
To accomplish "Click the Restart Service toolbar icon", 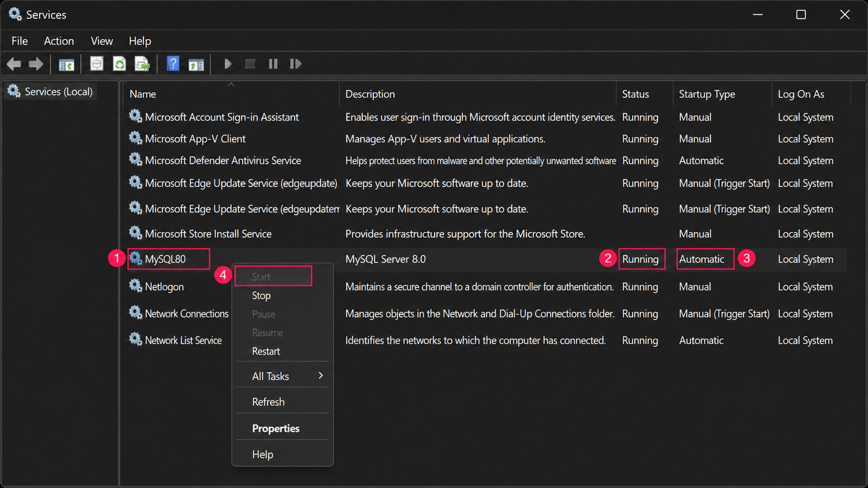I will point(295,64).
